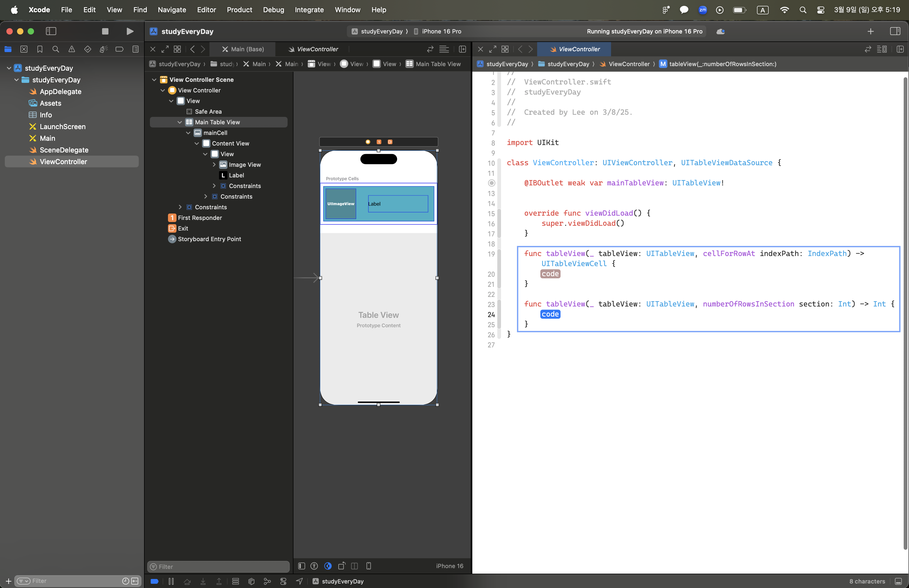Click the iPhone 16 device label
This screenshot has width=909, height=588.
pyautogui.click(x=449, y=566)
